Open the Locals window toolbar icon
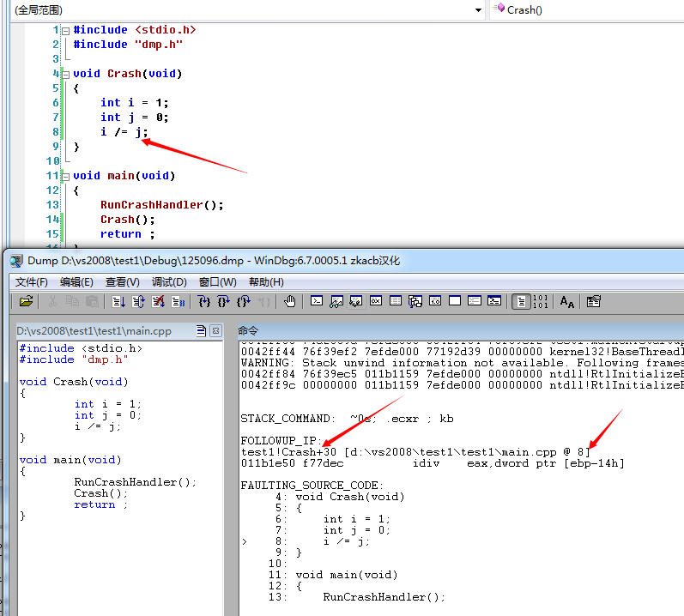 [356, 301]
